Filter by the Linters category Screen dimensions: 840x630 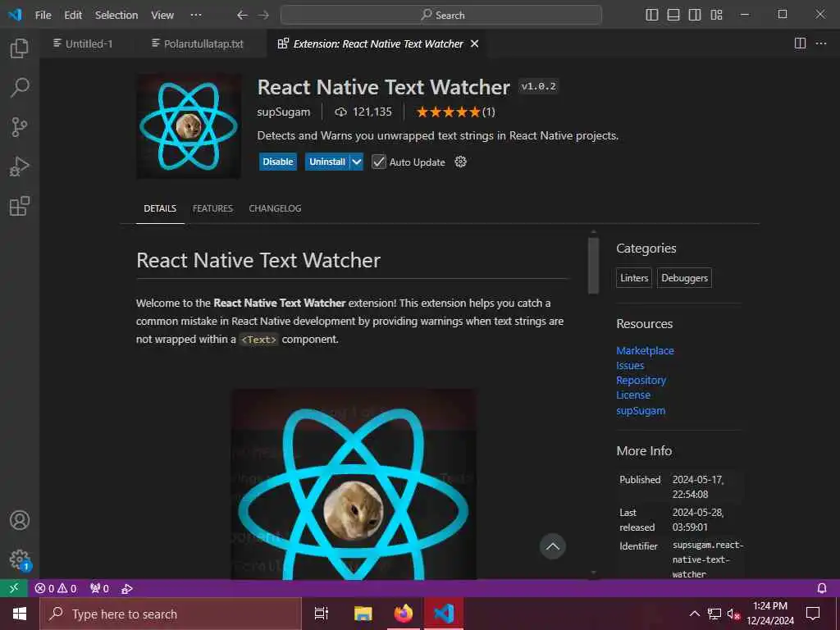[634, 277]
